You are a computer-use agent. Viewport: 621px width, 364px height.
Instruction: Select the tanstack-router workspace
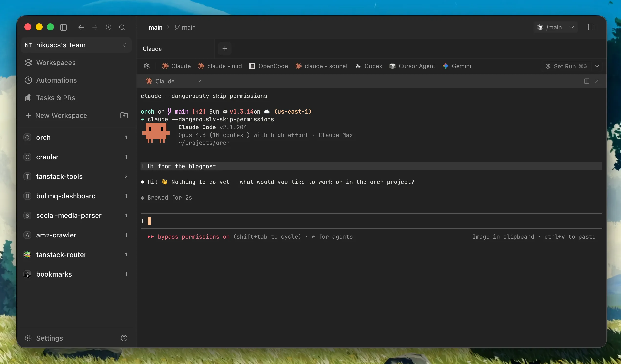click(76, 255)
